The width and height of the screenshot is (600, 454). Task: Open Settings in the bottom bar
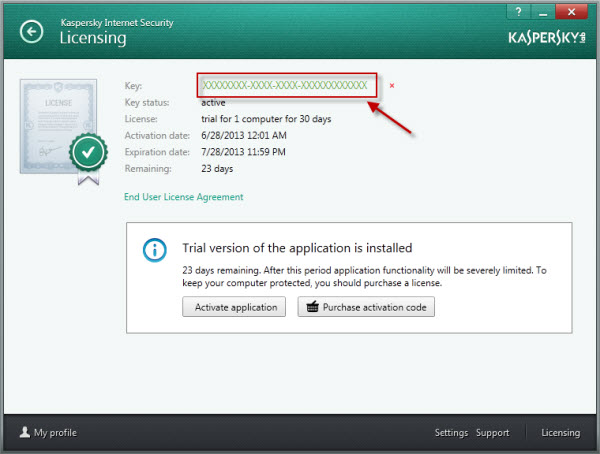(451, 433)
